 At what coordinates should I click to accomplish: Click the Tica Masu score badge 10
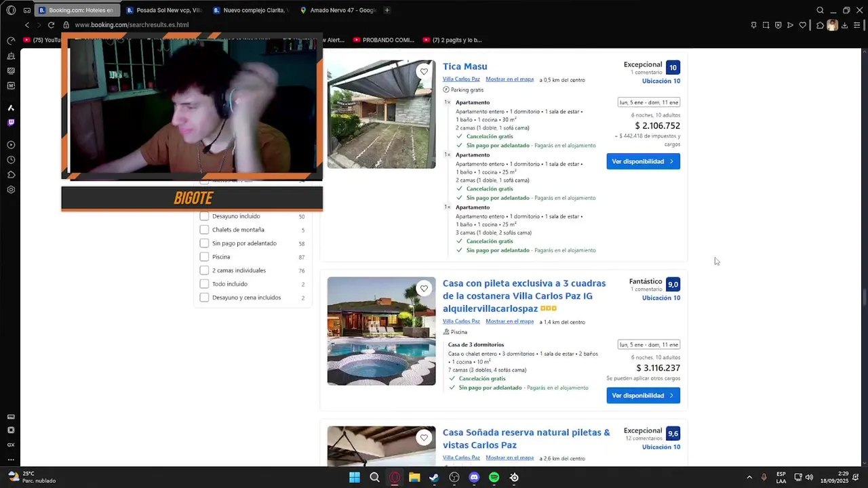click(673, 68)
